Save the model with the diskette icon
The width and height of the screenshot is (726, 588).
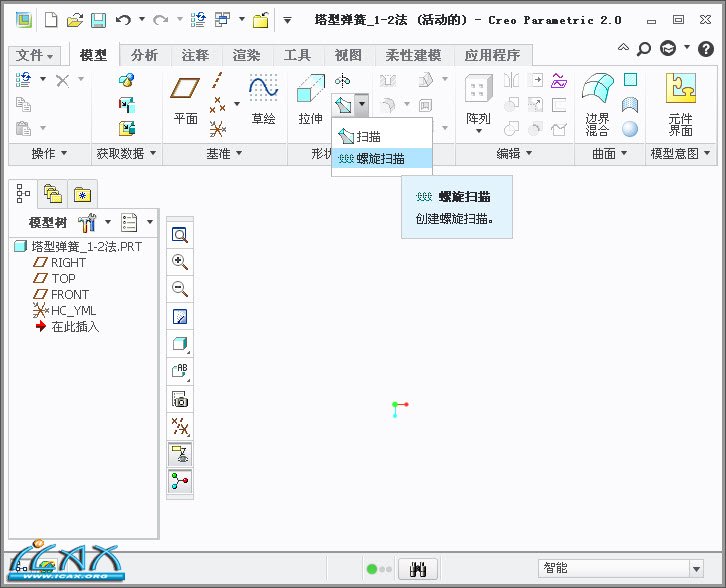[98, 20]
